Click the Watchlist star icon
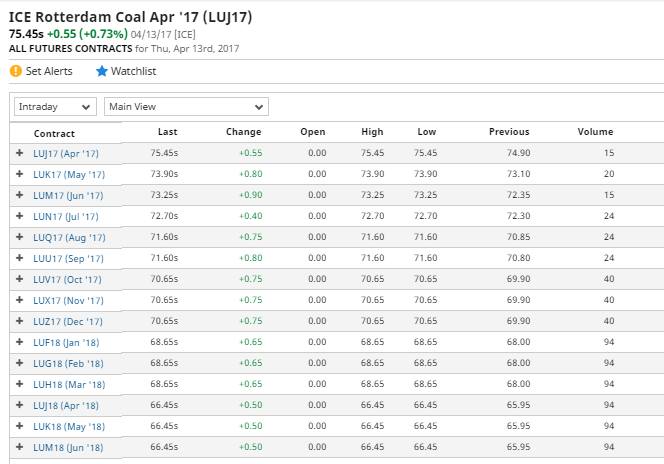 (102, 71)
